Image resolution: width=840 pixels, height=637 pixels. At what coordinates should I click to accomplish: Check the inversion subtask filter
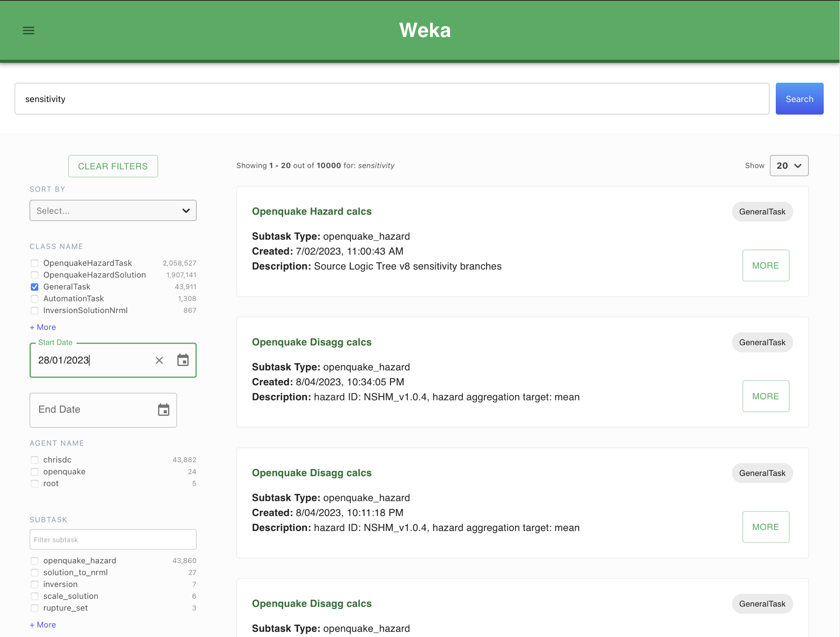pos(34,584)
